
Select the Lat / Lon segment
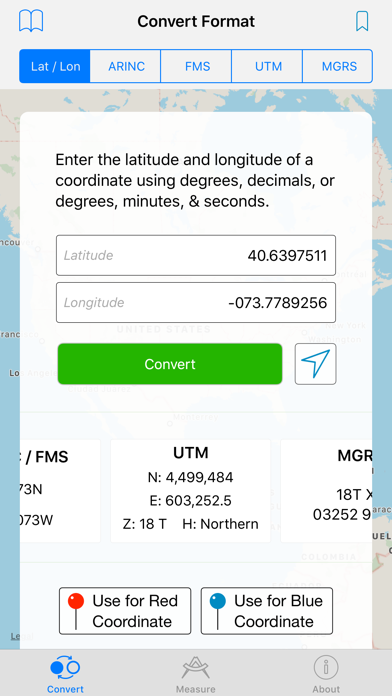click(55, 66)
